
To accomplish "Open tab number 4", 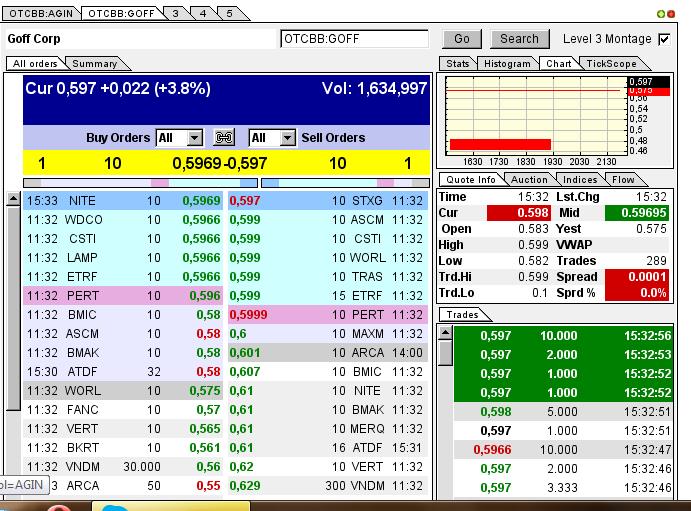I will pos(203,14).
